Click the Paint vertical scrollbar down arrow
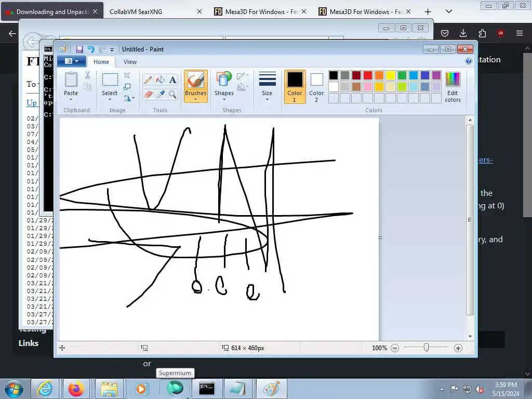532x399 pixels. (470, 336)
